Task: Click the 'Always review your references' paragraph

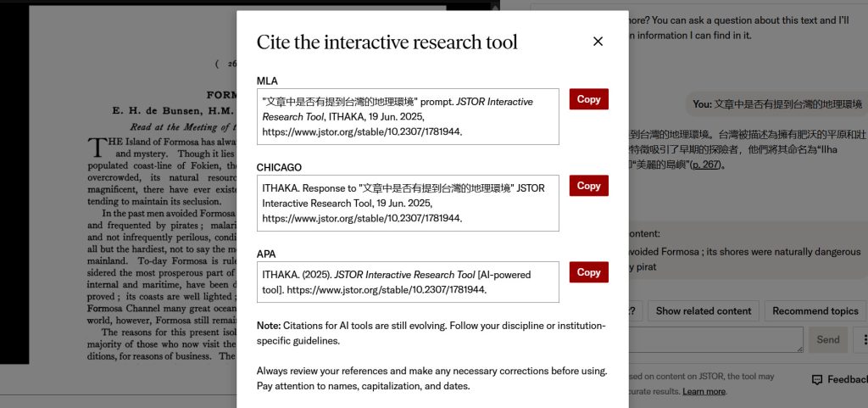Action: pos(431,378)
